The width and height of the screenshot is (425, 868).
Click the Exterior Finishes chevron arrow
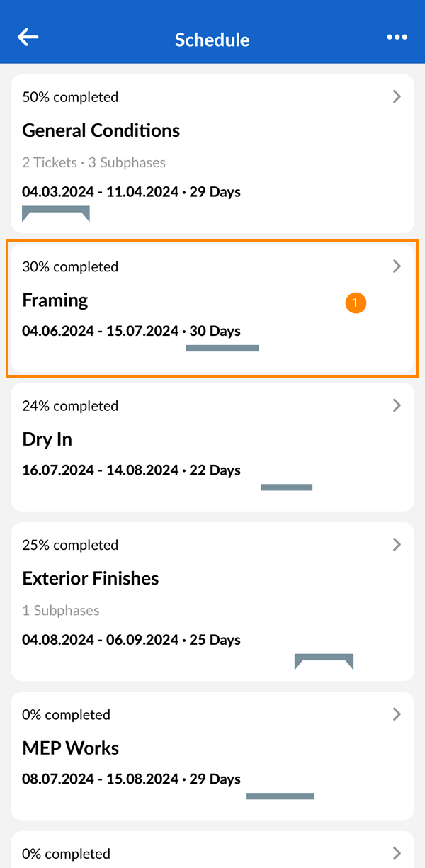pyautogui.click(x=397, y=544)
